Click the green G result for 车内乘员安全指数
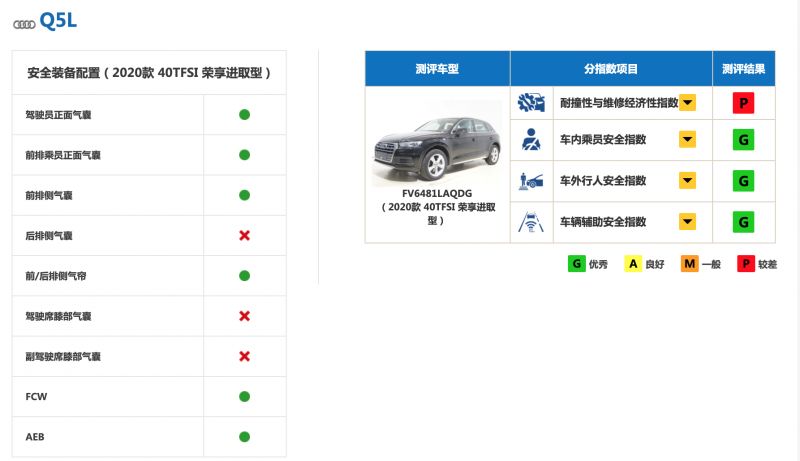The image size is (800, 461). click(x=743, y=140)
